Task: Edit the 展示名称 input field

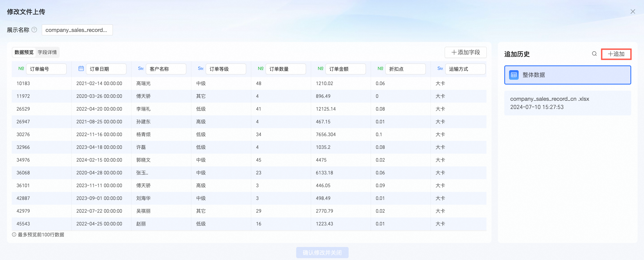Action: coord(77,30)
